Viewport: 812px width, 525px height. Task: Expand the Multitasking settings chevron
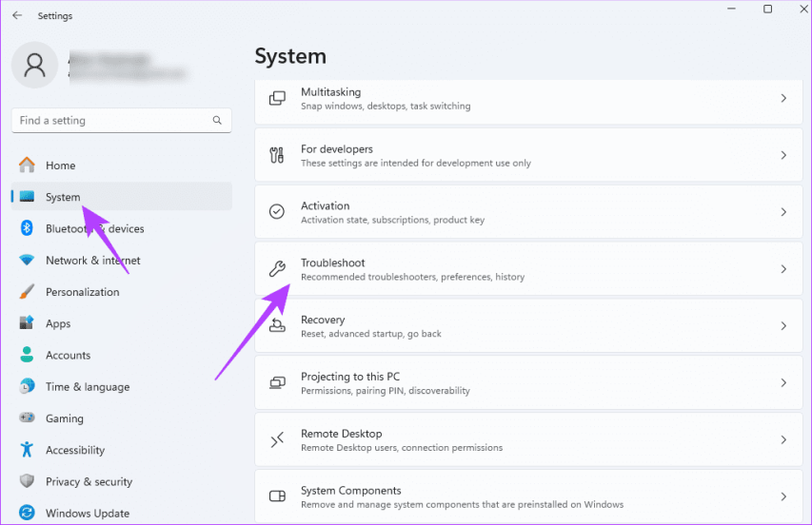click(783, 98)
